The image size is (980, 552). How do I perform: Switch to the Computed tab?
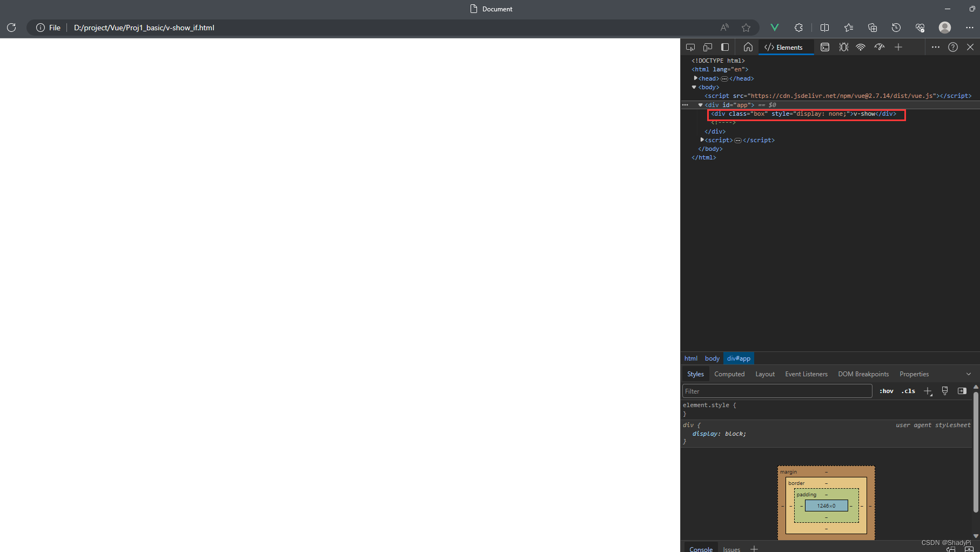point(729,374)
